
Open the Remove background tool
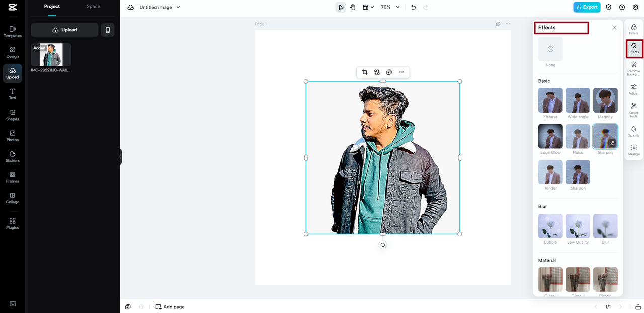633,68
